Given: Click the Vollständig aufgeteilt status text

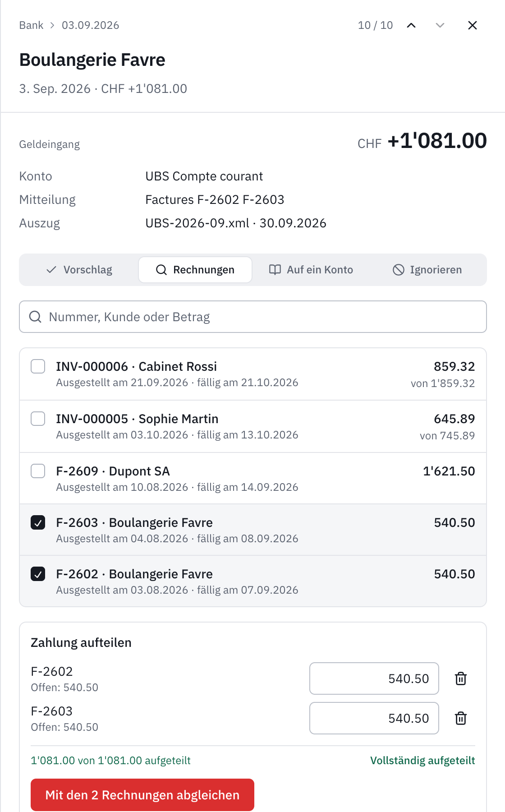Looking at the screenshot, I should click(x=423, y=761).
